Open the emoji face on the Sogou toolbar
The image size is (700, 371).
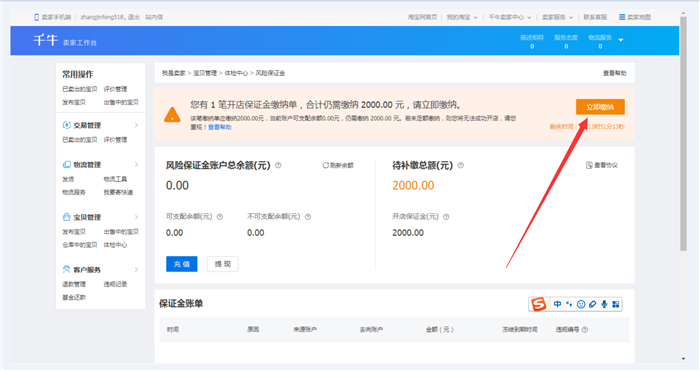point(581,304)
